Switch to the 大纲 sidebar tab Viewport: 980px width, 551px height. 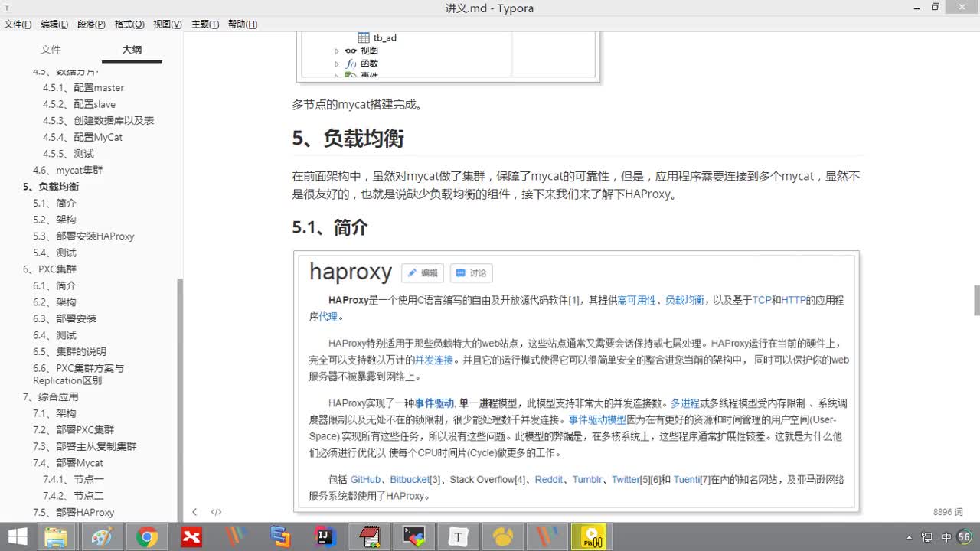click(132, 50)
